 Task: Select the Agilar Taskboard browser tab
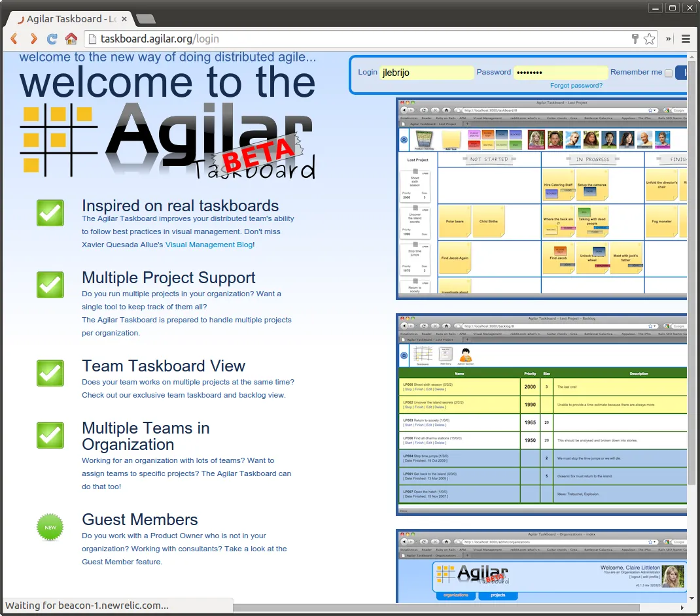point(71,19)
